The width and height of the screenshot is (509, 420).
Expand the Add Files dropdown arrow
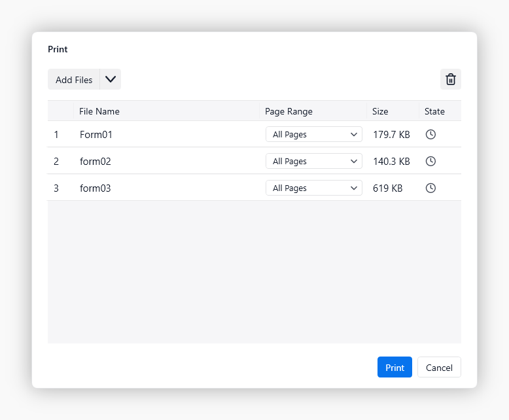click(111, 79)
